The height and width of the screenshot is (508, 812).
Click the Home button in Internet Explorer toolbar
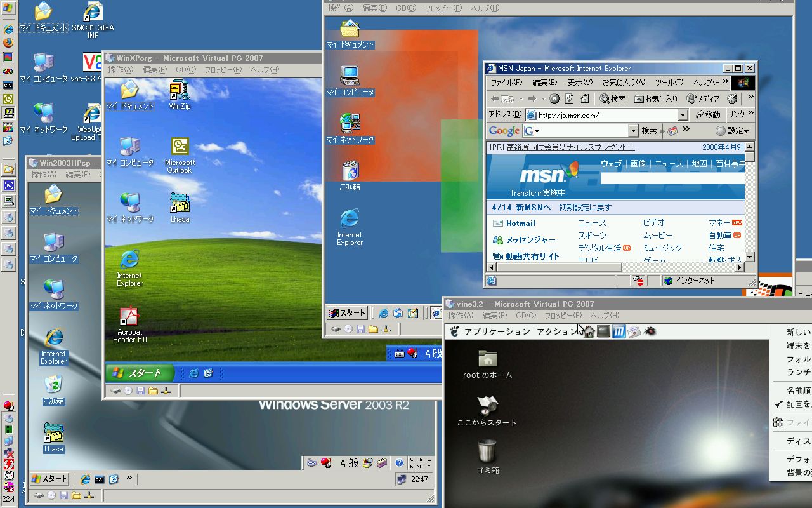(584, 99)
